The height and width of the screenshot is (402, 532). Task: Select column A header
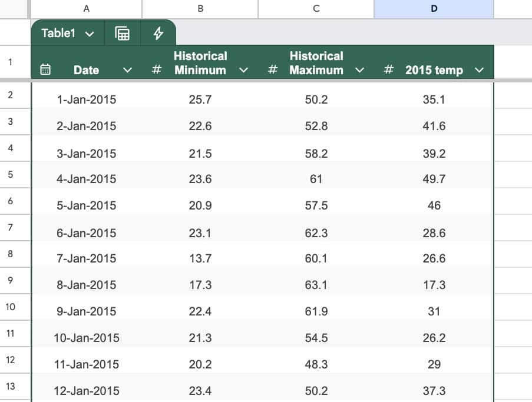87,8
